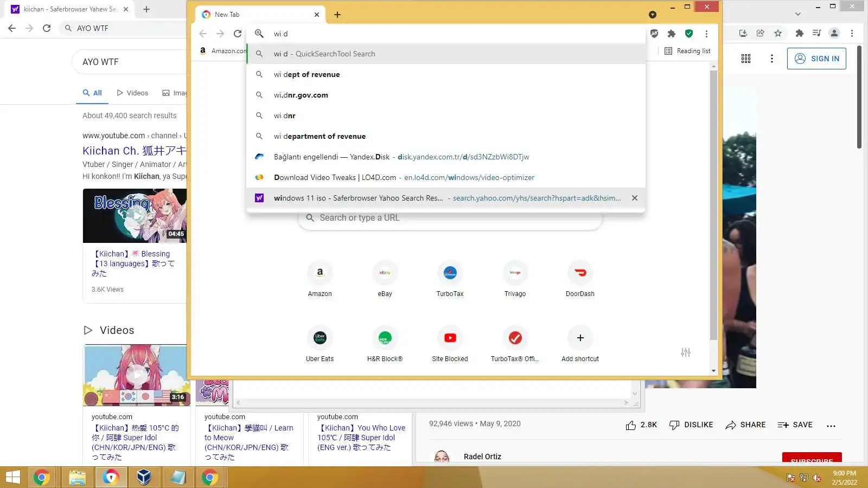The width and height of the screenshot is (868, 488).
Task: Open the front browser's three-dot menu
Action: (706, 34)
